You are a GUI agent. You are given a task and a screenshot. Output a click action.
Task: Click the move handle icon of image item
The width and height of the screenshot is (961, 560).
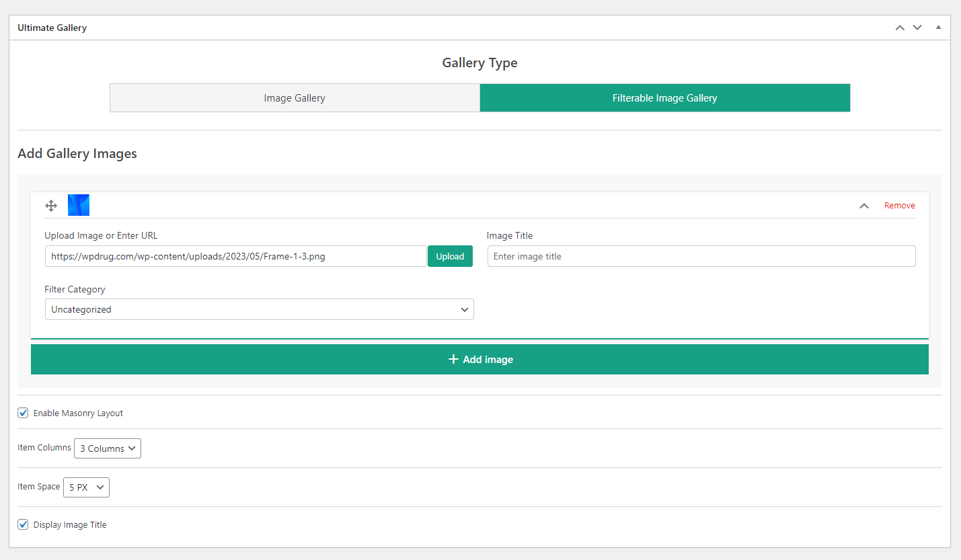tap(51, 206)
